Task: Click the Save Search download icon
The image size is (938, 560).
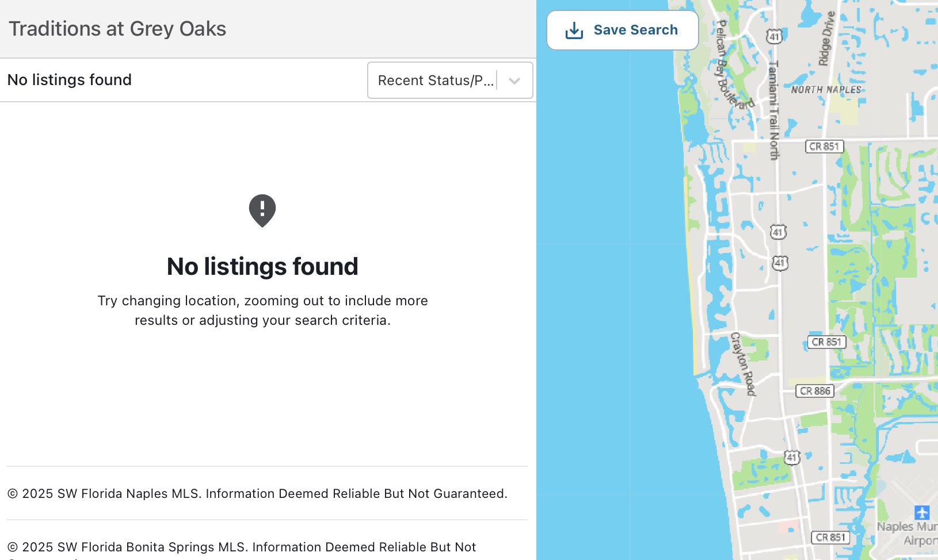Action: point(574,30)
